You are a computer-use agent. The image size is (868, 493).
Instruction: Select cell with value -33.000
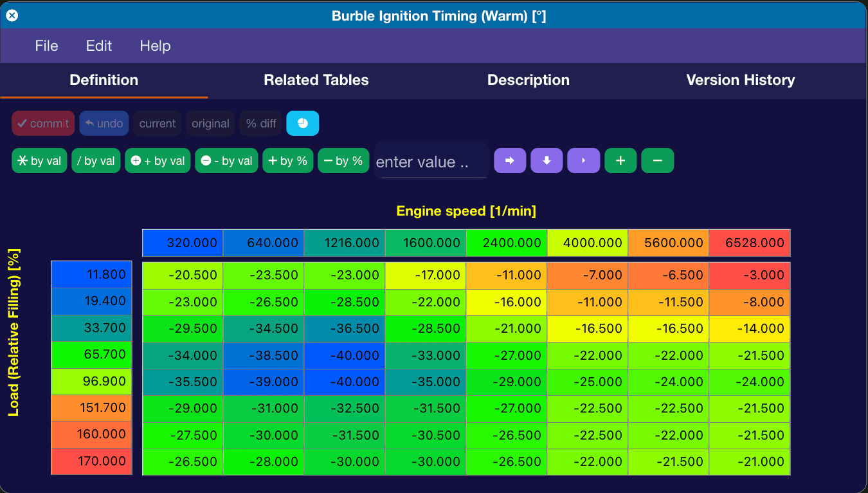(x=426, y=355)
